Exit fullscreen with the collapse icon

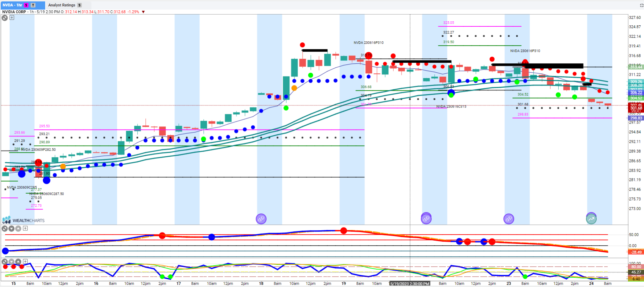click(x=642, y=5)
